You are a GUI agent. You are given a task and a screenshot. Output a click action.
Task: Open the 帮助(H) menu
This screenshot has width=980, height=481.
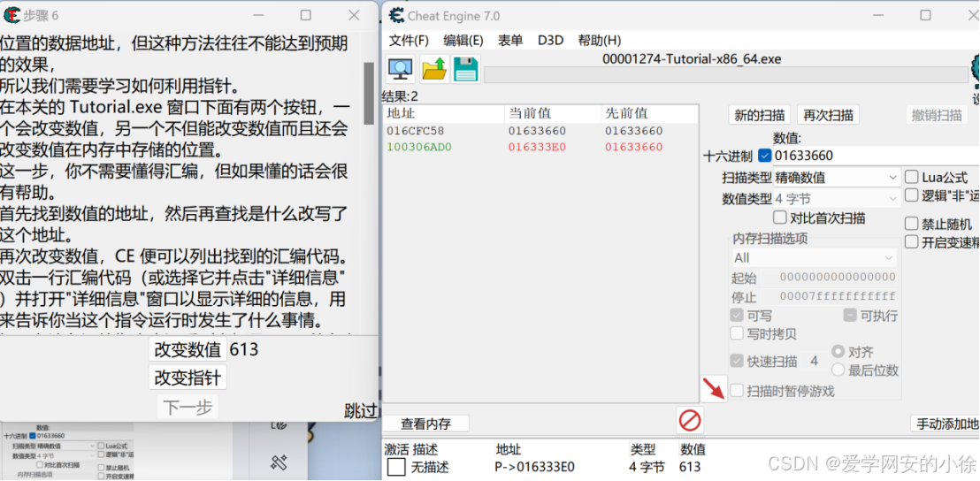click(600, 41)
